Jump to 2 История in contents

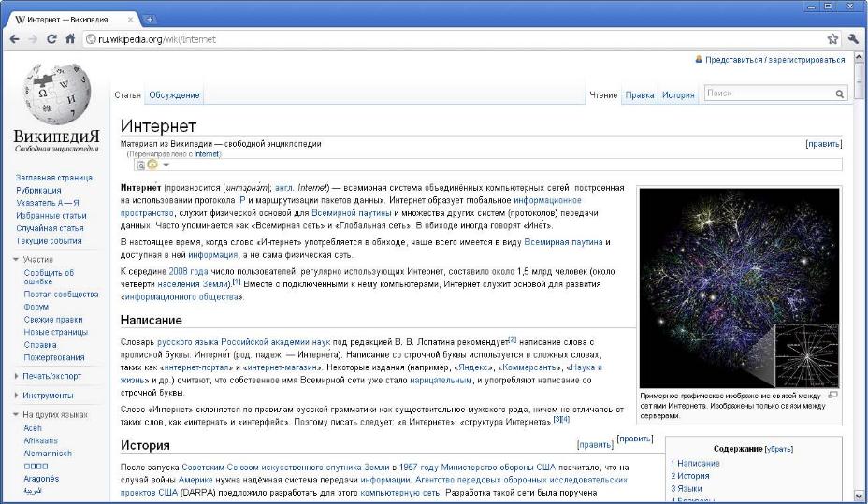click(689, 476)
